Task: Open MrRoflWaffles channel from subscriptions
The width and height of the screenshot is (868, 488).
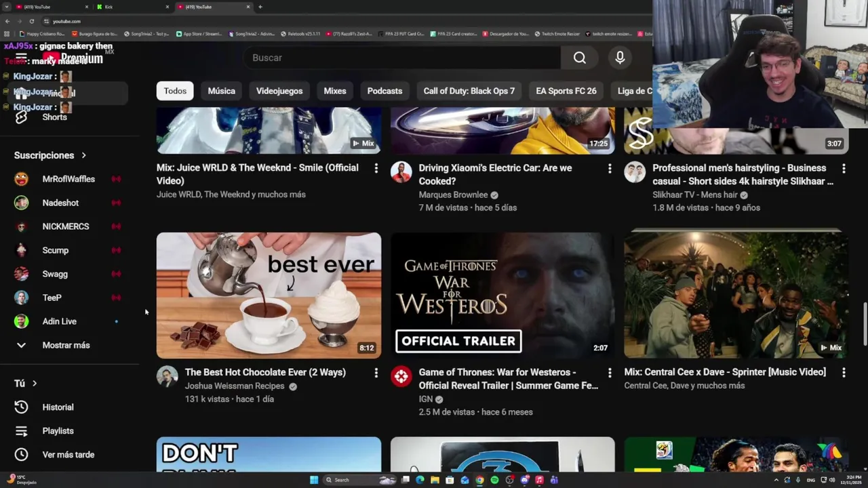Action: click(68, 179)
